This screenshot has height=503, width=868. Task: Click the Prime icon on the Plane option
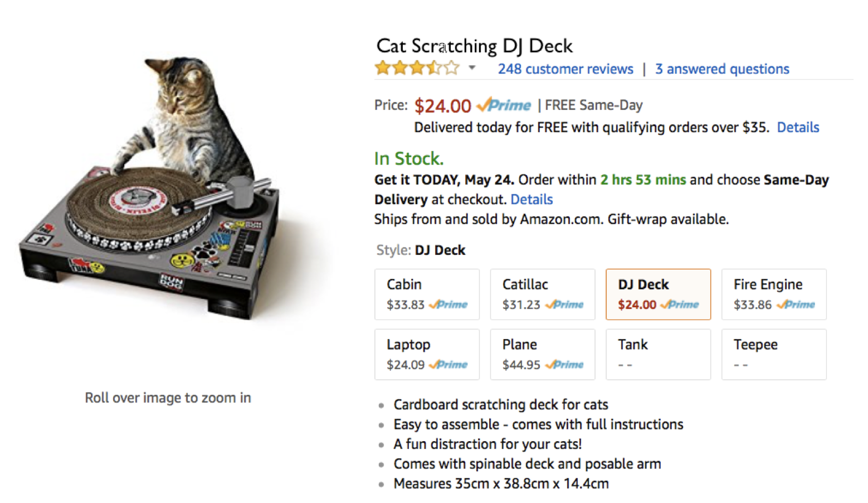click(x=564, y=365)
